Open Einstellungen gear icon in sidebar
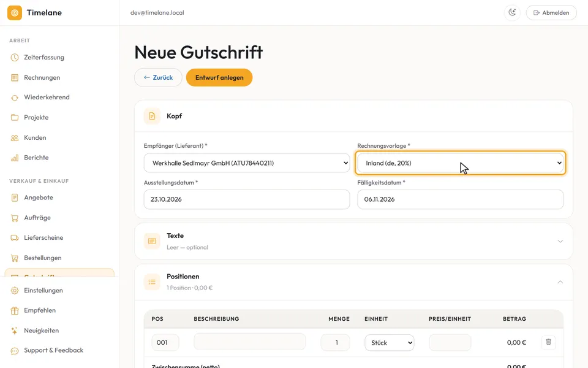Viewport: 588px width, 368px height. (x=15, y=291)
